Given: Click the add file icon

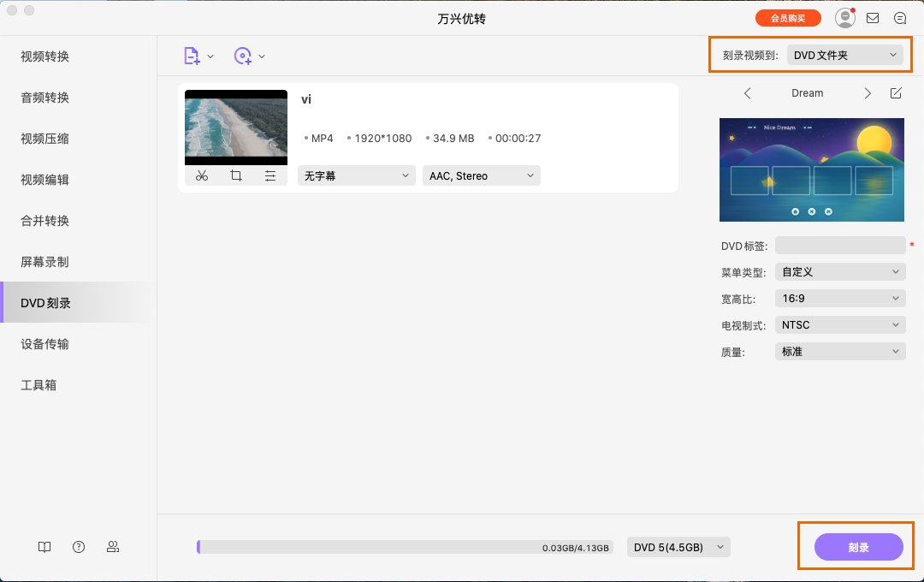Looking at the screenshot, I should (192, 56).
